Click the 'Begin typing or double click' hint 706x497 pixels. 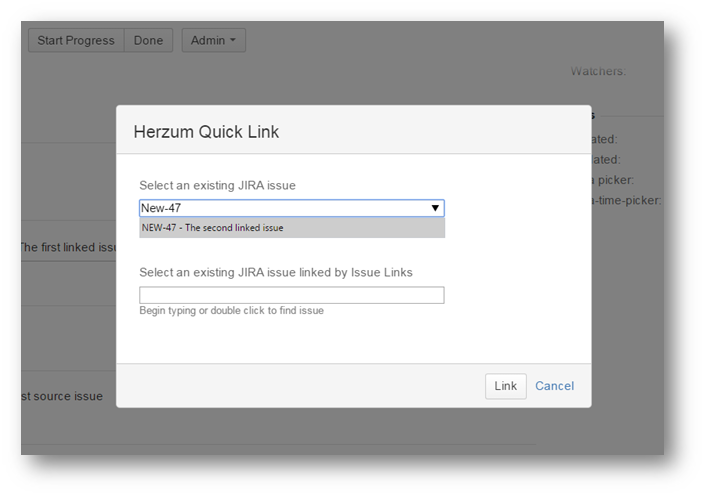[x=231, y=311]
